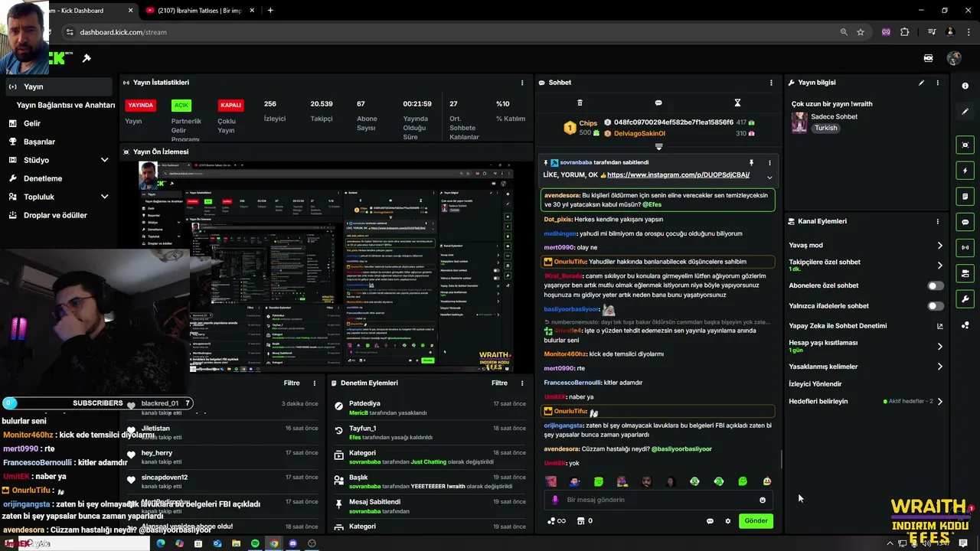Open Filtre in Denetim Eylemleri panel
This screenshot has height=551, width=980.
tap(499, 383)
